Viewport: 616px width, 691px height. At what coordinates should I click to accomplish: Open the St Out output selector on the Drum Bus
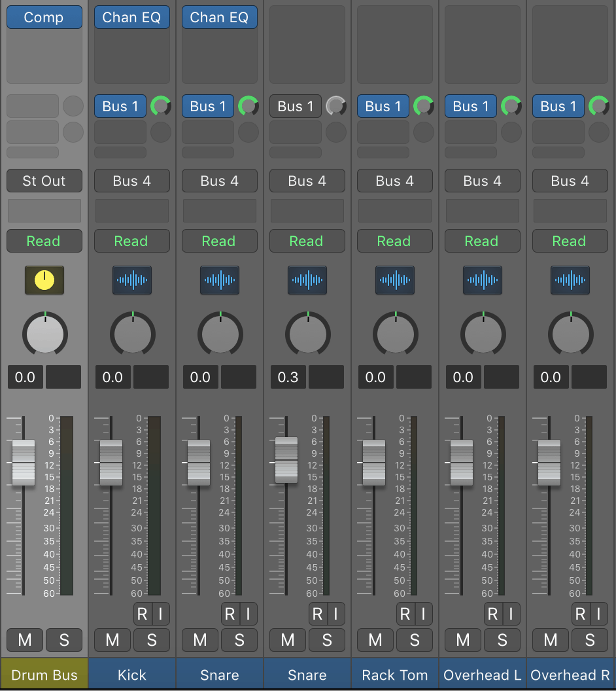click(x=44, y=181)
